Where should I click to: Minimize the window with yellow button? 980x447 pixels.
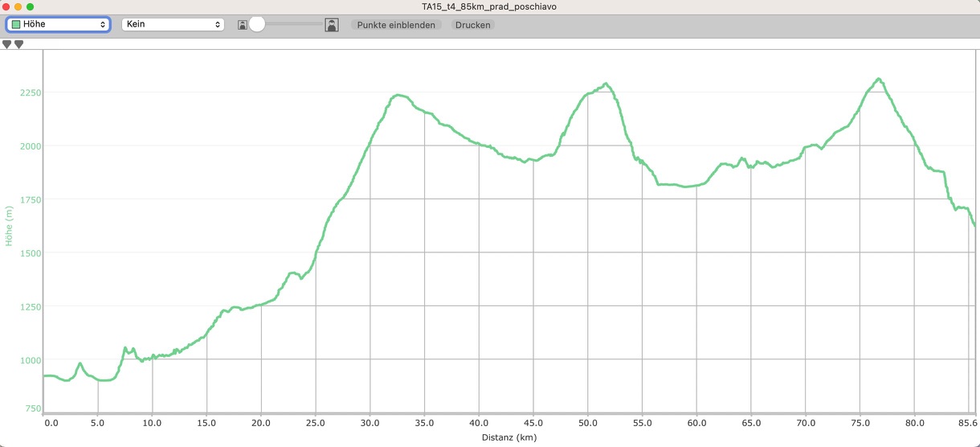tap(18, 6)
